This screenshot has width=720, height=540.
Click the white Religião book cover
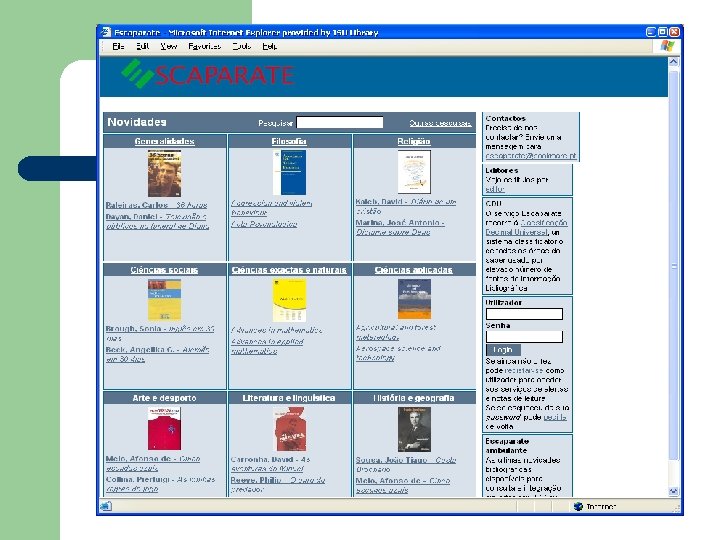coord(414,172)
